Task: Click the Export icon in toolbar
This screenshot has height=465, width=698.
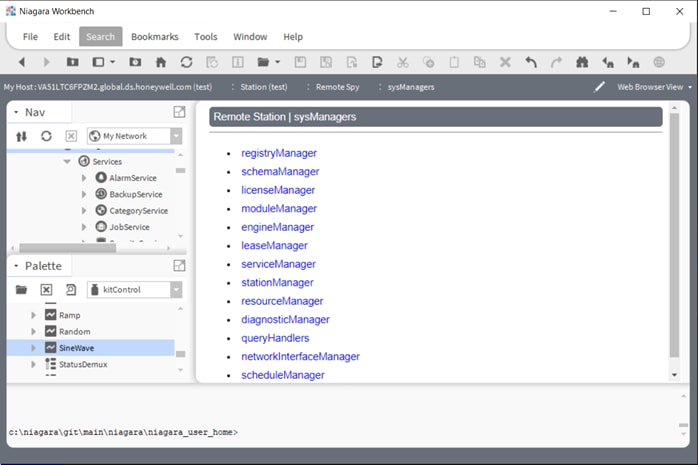Action: pyautogui.click(x=377, y=62)
